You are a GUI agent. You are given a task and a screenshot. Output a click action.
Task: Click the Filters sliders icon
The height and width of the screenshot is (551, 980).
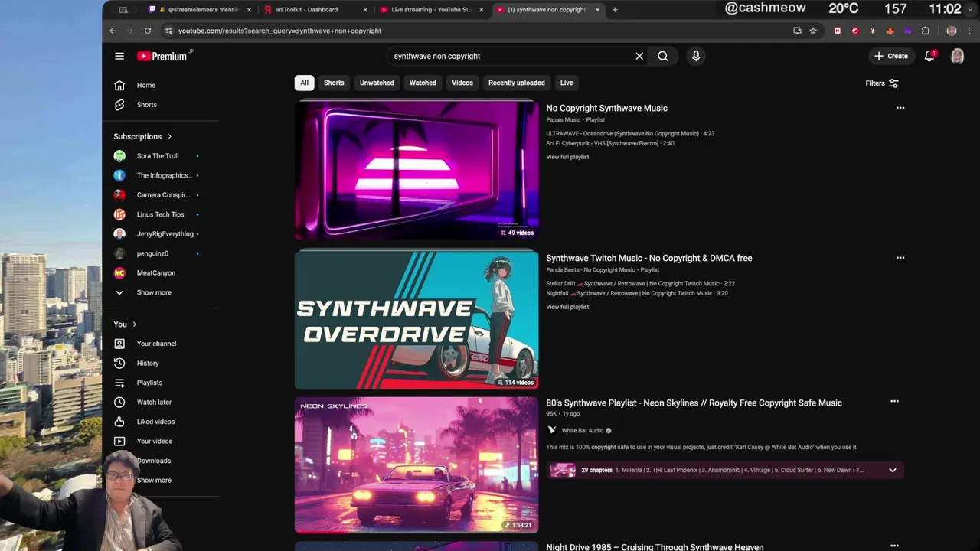(x=893, y=83)
